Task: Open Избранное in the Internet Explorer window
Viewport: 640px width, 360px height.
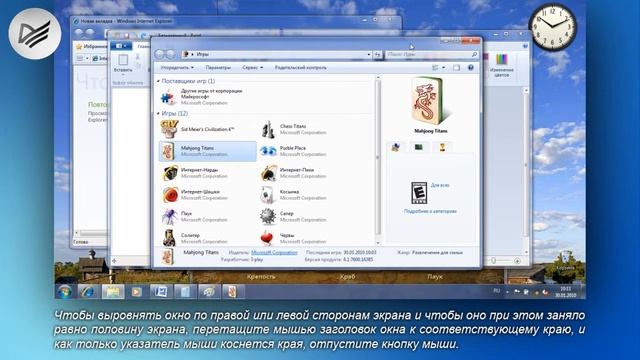Action: point(91,47)
